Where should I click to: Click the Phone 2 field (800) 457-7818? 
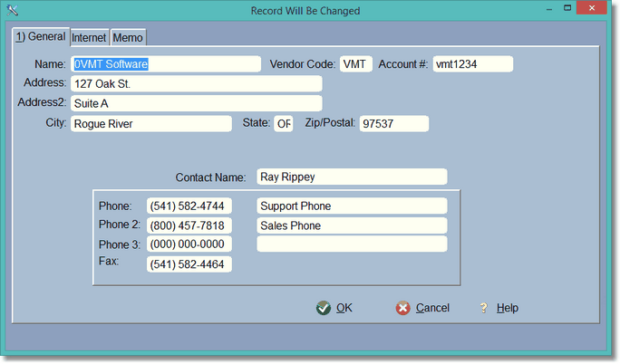pos(189,225)
